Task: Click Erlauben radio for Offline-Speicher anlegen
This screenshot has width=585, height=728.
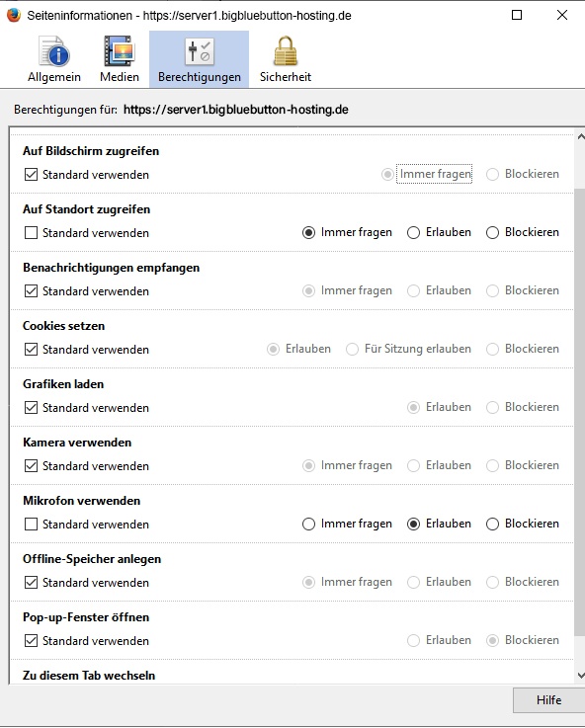Action: point(413,582)
